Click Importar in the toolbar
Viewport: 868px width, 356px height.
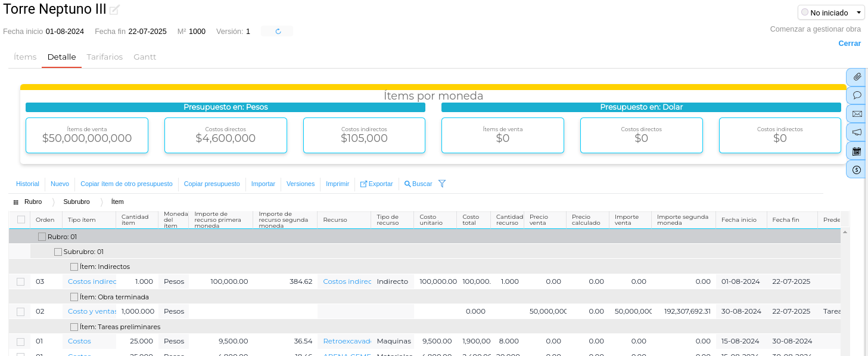tap(263, 184)
